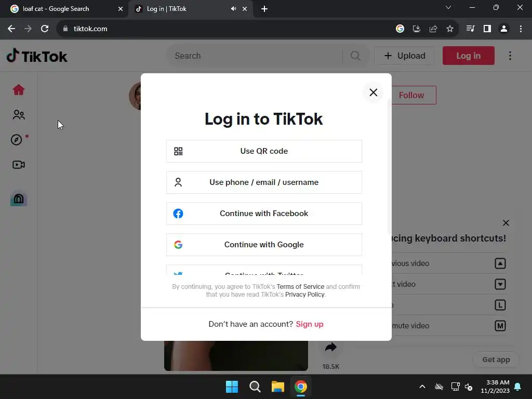Open a new Chrome tab

(x=264, y=9)
